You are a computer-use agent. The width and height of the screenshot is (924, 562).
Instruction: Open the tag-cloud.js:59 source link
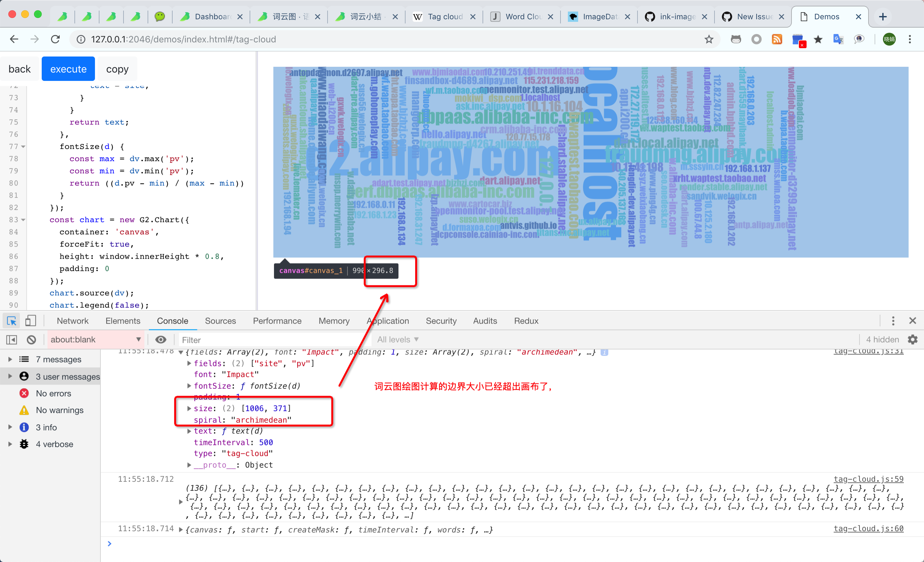[868, 479]
